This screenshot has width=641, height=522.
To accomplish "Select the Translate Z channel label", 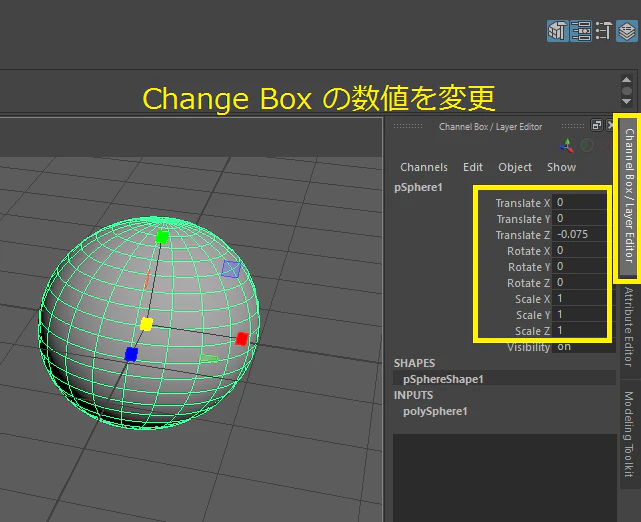I will (523, 235).
